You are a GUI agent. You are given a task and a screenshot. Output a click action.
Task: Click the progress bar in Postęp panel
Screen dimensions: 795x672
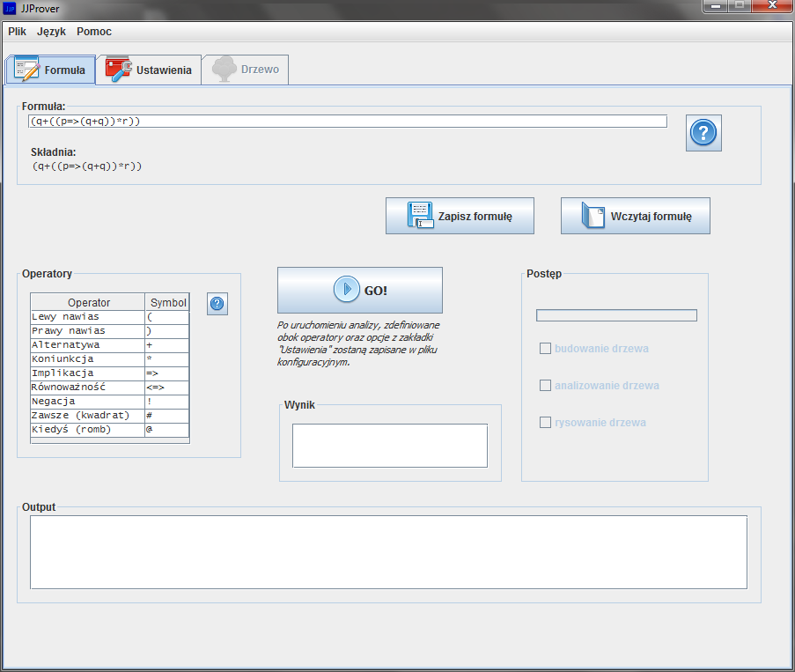pos(616,315)
